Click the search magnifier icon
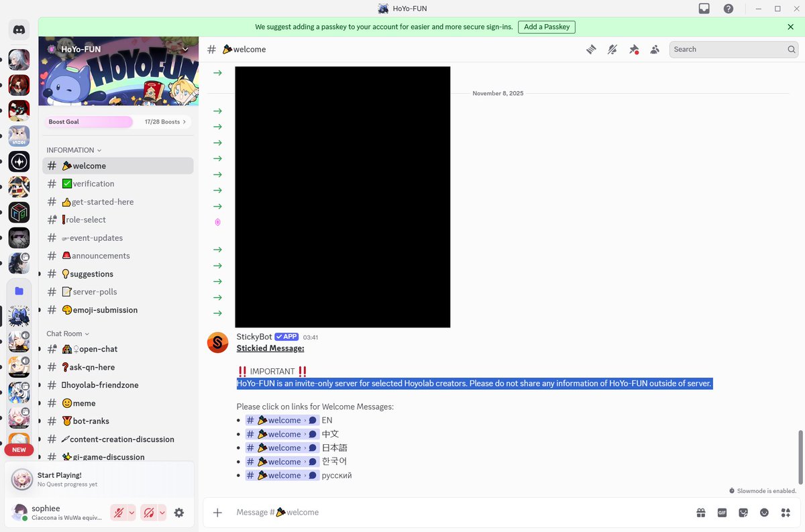 [x=792, y=49]
